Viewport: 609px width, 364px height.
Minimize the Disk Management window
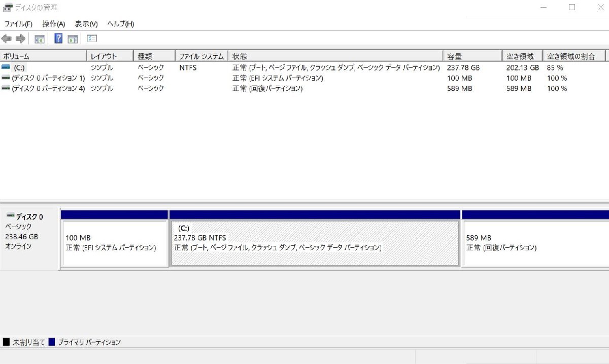click(x=544, y=7)
